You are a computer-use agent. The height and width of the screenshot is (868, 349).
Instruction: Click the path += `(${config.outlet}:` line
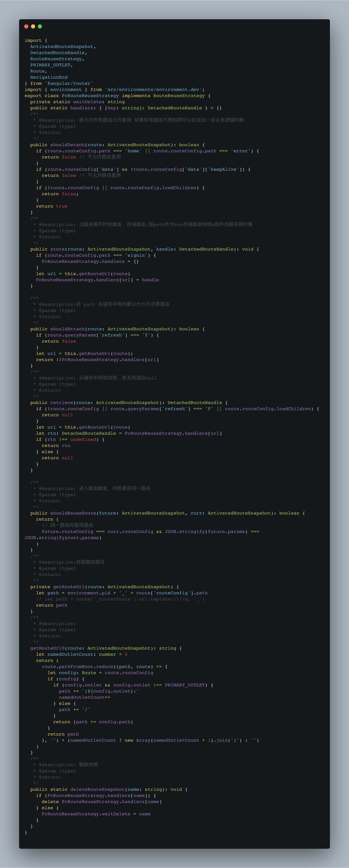99,691
